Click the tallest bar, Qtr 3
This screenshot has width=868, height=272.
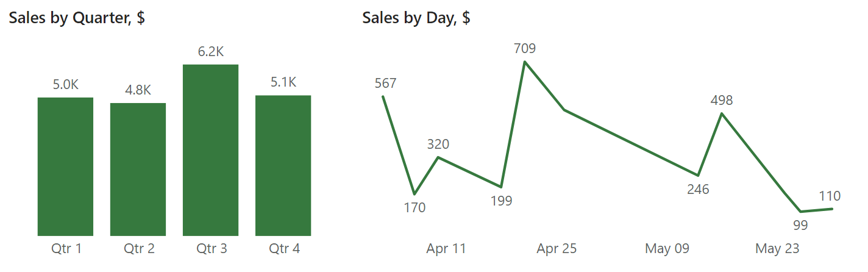210,150
